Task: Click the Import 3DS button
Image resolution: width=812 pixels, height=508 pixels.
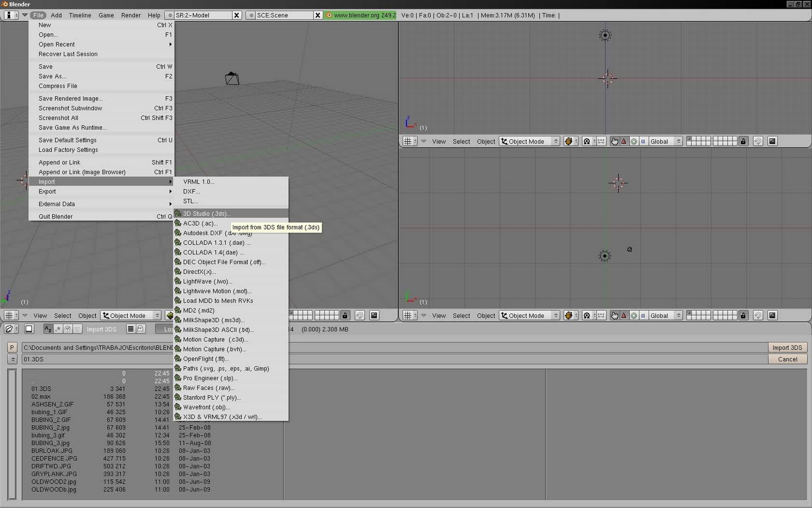Action: (787, 348)
